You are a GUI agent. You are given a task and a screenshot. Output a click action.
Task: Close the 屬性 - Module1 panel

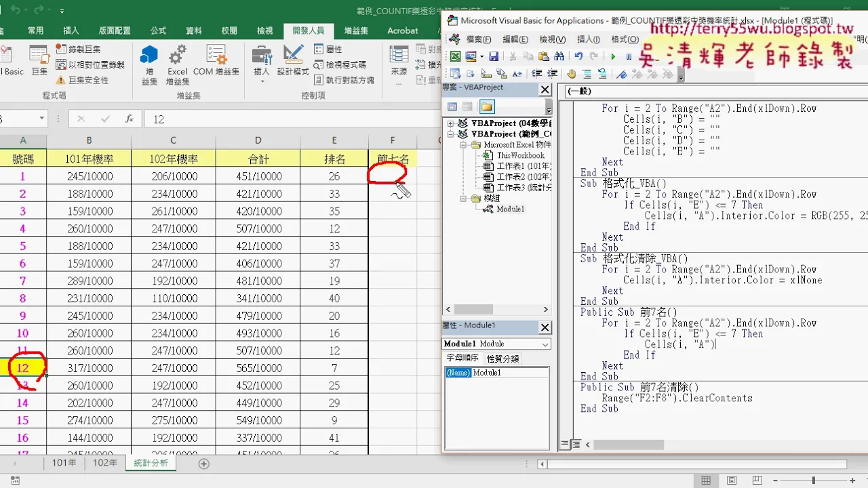545,327
